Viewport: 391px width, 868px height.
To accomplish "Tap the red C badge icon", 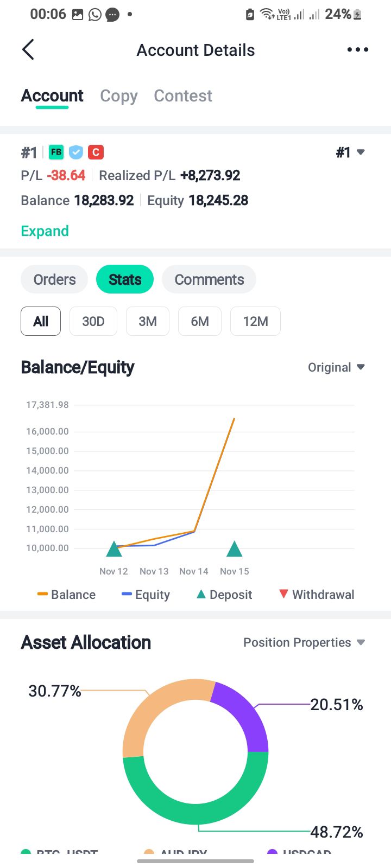I will 96,152.
